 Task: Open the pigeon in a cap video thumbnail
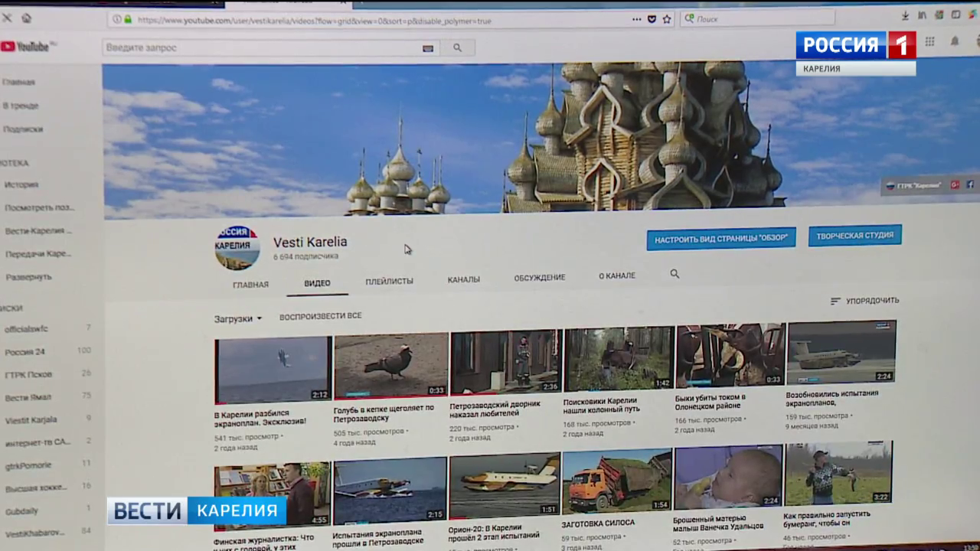point(390,365)
